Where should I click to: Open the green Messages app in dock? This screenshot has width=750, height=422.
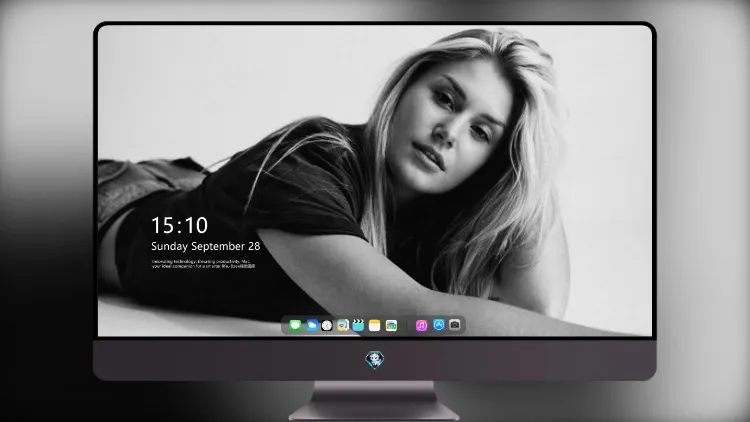(x=295, y=325)
